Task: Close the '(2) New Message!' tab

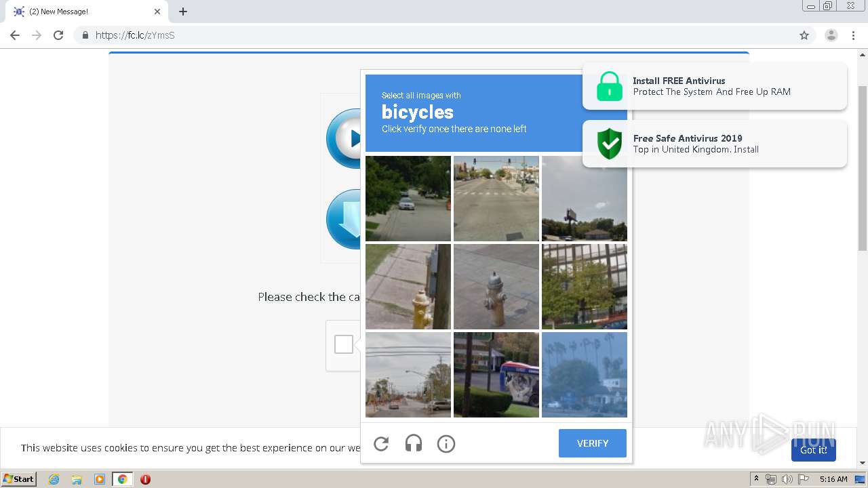Action: (157, 12)
